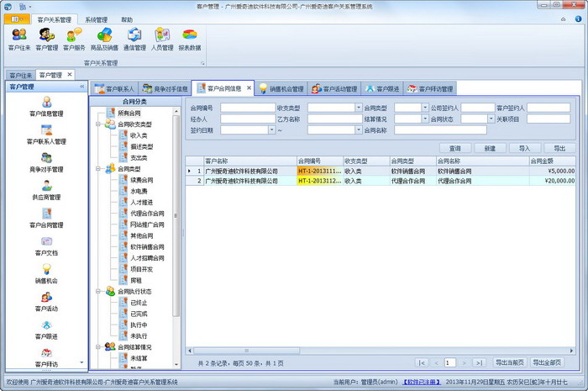Select 支出类 tree node
Image resolution: width=588 pixels, height=391 pixels.
tap(139, 157)
